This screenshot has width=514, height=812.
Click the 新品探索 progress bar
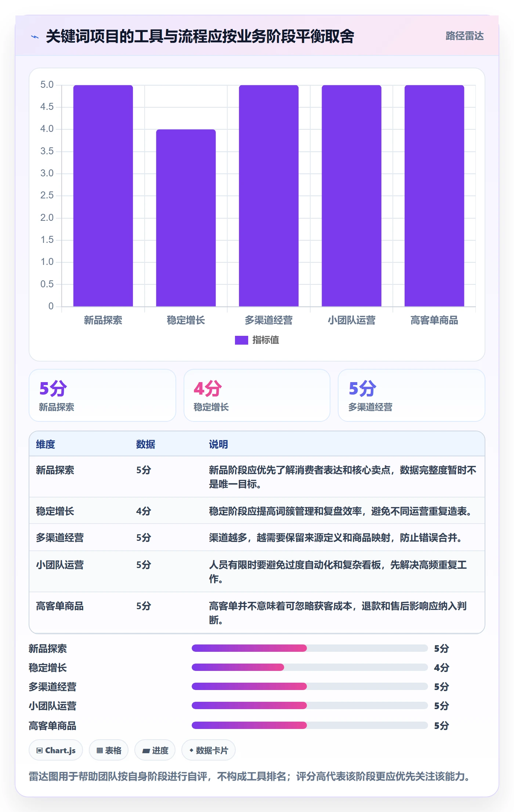tap(310, 648)
